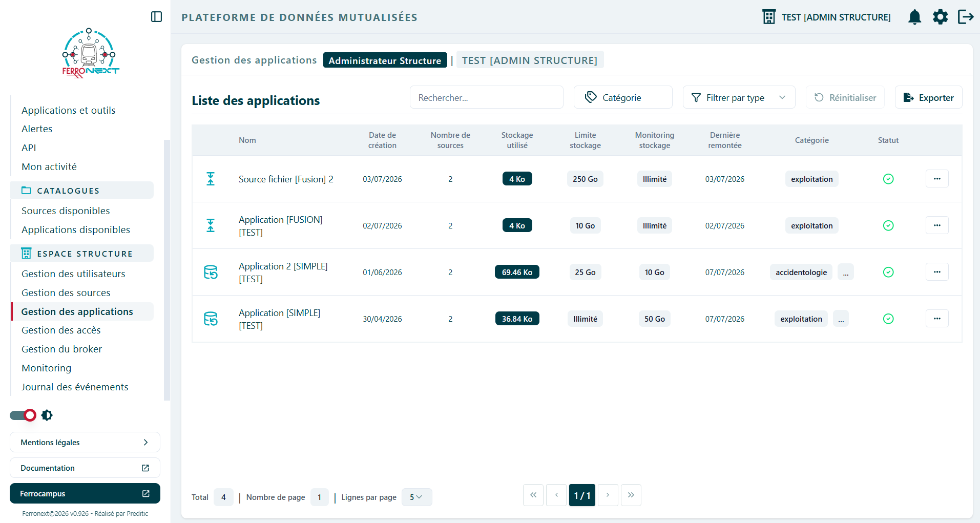Viewport: 980px width, 523px height.
Task: Open Applications et outils
Action: pyautogui.click(x=69, y=110)
